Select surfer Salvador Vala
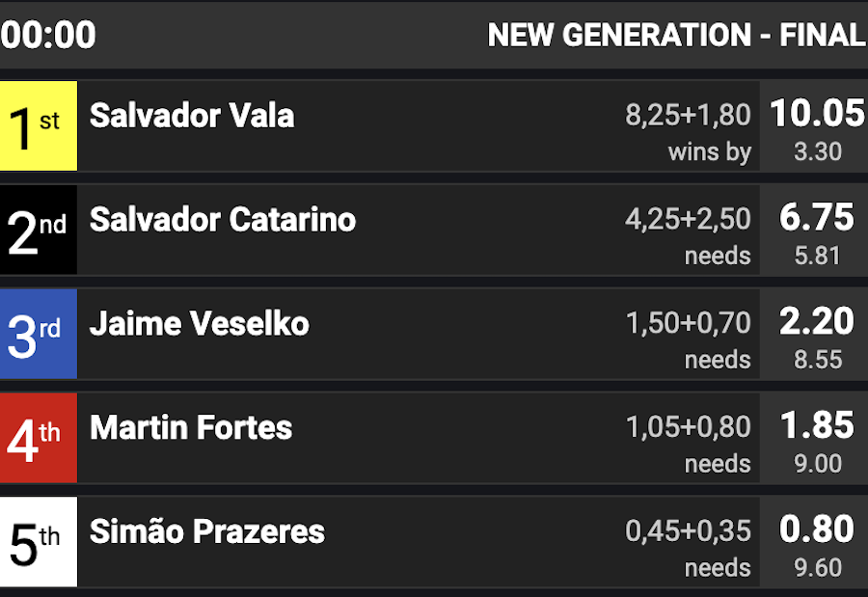The image size is (868, 597). (x=192, y=116)
